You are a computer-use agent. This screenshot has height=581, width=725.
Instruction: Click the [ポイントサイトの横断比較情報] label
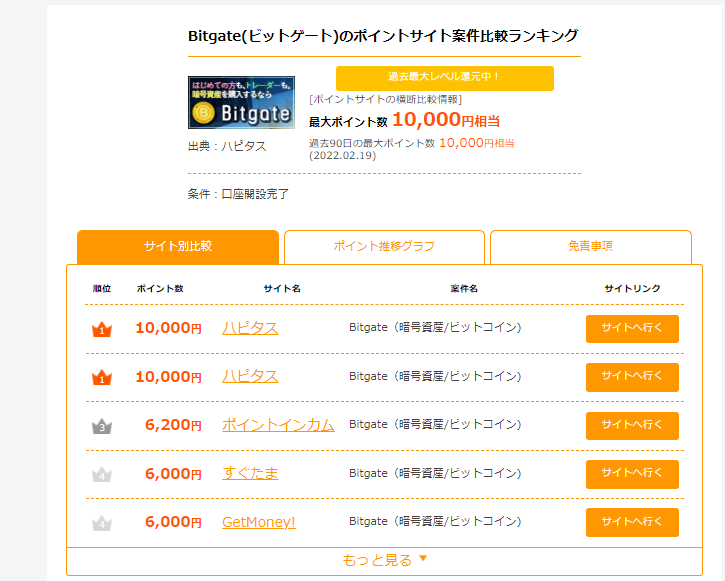[385, 99]
